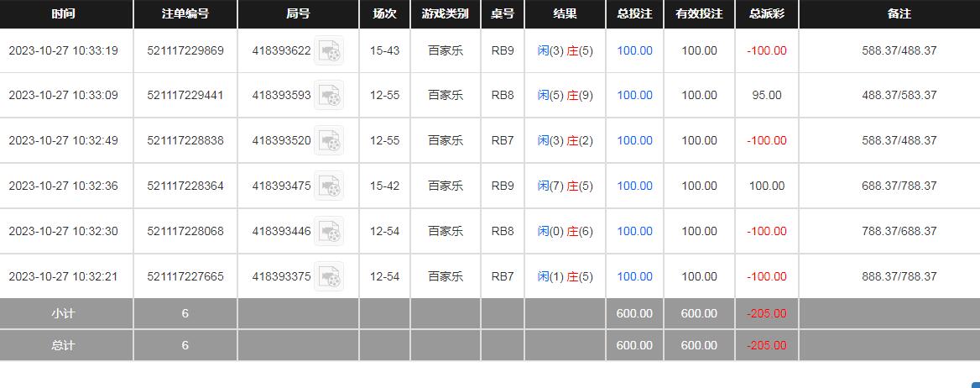This screenshot has width=980, height=388.
Task: Open the 闲(1) 庄(5) result details
Action: coord(565,276)
